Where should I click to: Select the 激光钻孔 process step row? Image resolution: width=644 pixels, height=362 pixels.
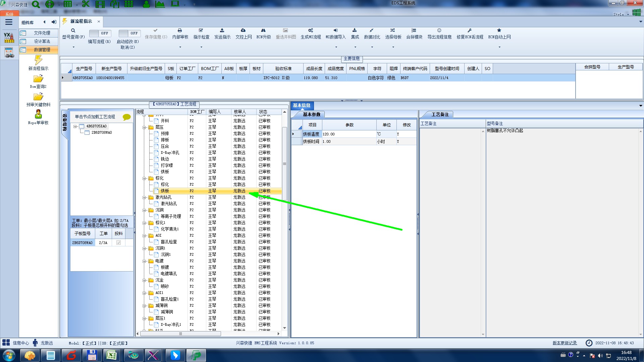pos(168,204)
